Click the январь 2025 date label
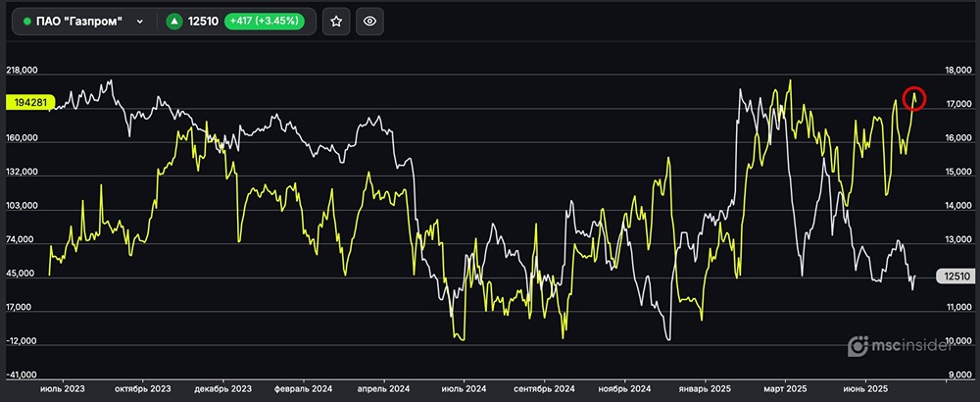Image resolution: width=980 pixels, height=402 pixels. (x=705, y=388)
